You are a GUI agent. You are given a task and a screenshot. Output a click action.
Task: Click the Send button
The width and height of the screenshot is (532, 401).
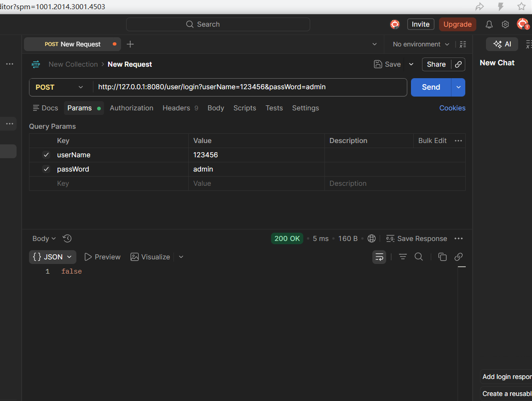pos(431,87)
